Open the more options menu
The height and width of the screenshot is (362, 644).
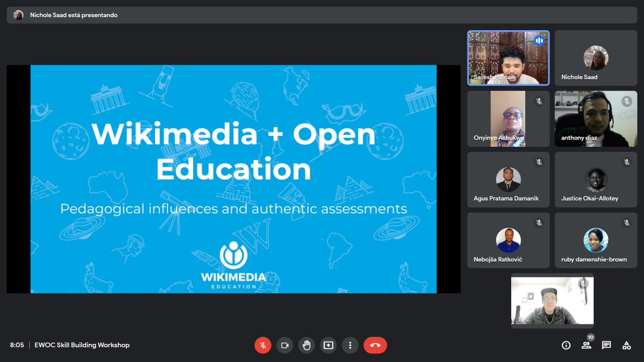(x=350, y=345)
